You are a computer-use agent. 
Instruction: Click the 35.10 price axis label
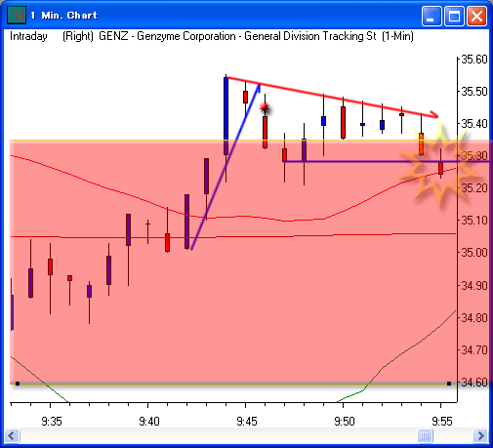pos(474,221)
